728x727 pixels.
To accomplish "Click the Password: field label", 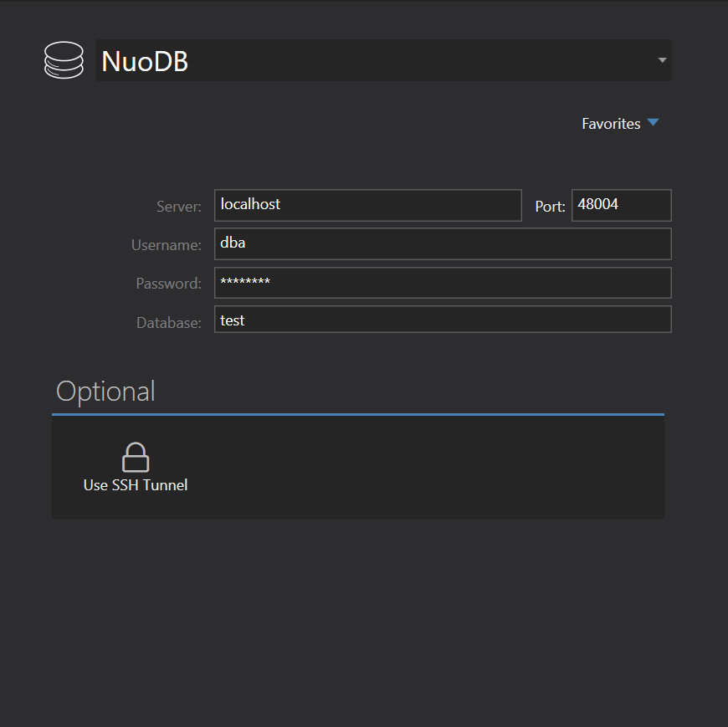I will pos(168,284).
